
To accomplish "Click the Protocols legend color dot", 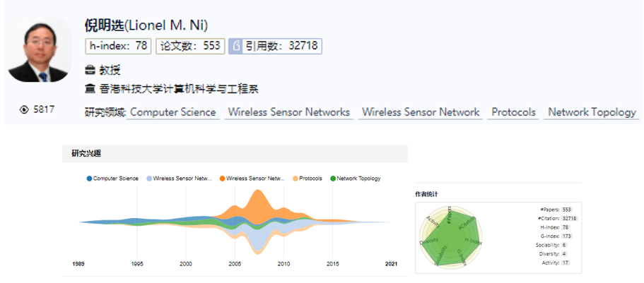I will [x=295, y=179].
